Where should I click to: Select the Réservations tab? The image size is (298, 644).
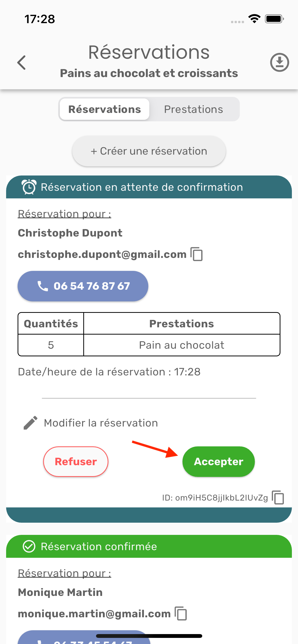[104, 109]
